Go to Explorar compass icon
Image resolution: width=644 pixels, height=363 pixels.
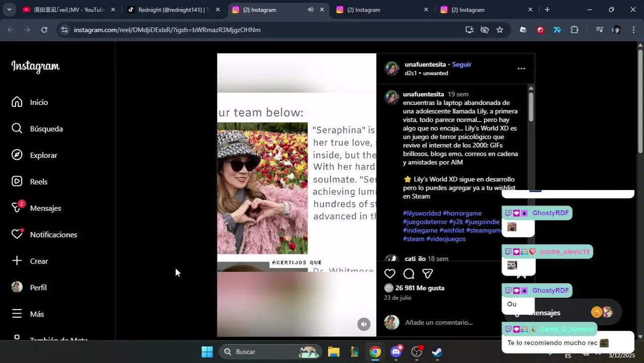point(17,155)
